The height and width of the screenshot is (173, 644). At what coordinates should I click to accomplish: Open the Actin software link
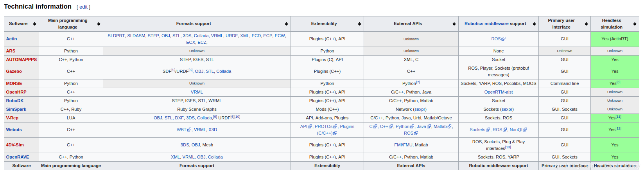(11, 39)
